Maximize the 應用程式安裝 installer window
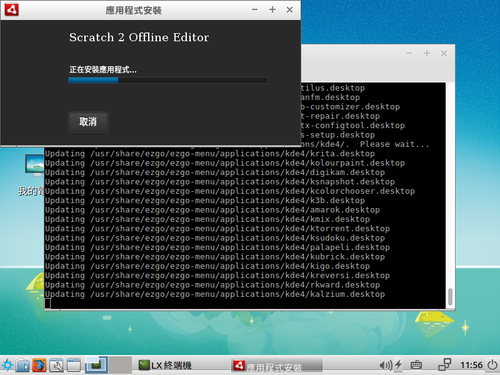The image size is (500, 375). 272,10
